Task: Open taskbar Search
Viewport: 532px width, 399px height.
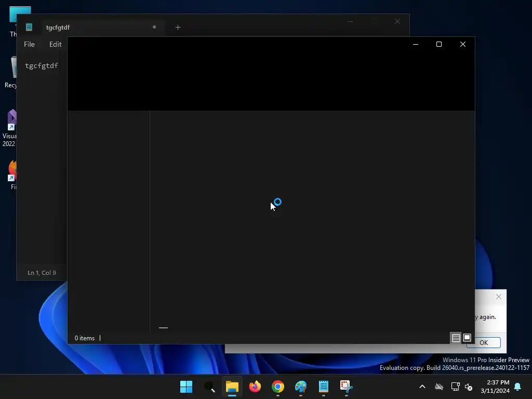Action: tap(209, 387)
